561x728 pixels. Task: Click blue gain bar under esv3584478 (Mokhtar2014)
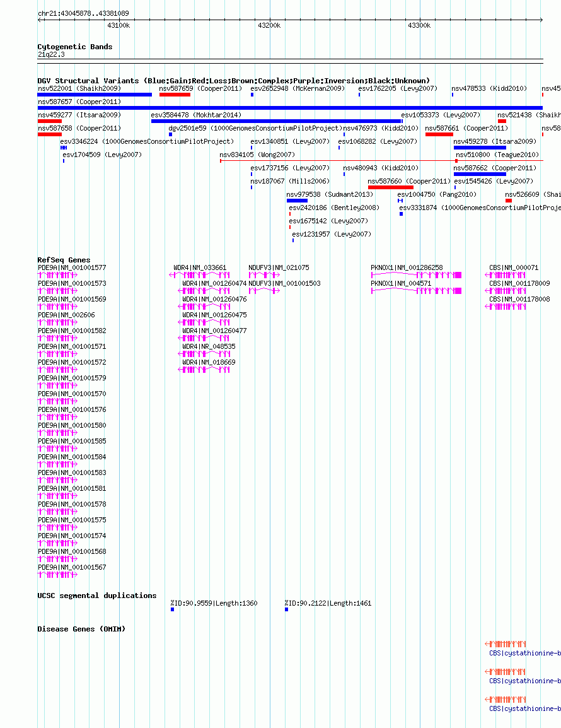point(276,121)
